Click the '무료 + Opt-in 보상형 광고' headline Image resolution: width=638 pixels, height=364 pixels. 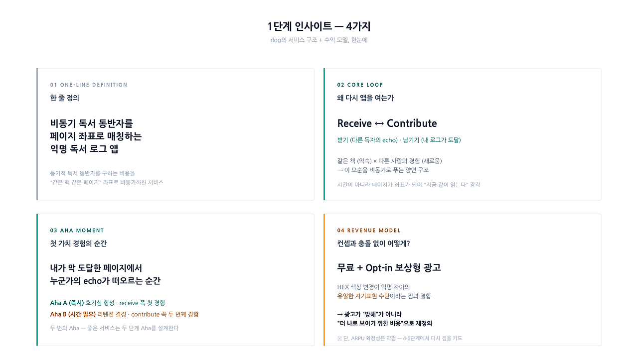(x=389, y=268)
